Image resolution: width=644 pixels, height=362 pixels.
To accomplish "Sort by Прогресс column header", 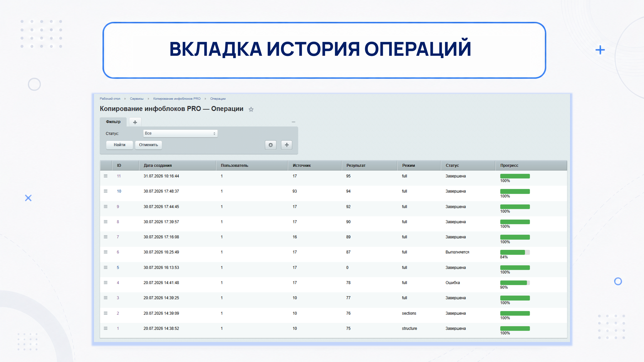I will (531, 166).
